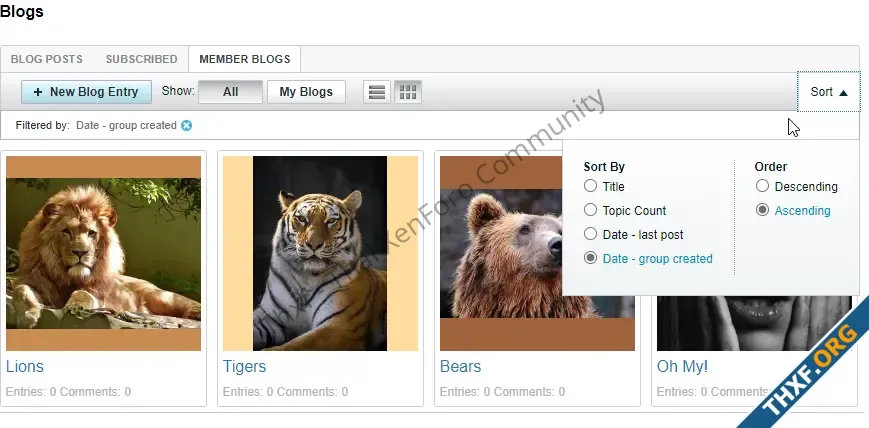This screenshot has height=428, width=869.
Task: Choose Ascending order
Action: [763, 210]
